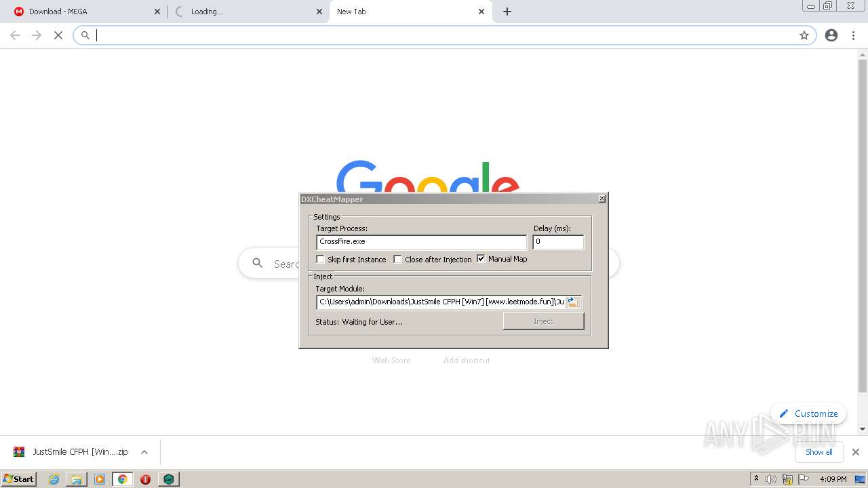Bookmark this page with the star

tap(804, 35)
